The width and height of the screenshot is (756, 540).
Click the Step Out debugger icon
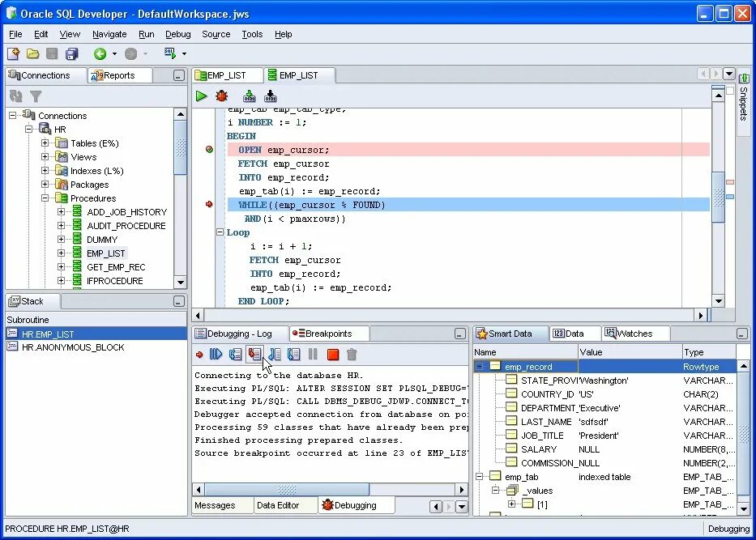click(x=275, y=355)
